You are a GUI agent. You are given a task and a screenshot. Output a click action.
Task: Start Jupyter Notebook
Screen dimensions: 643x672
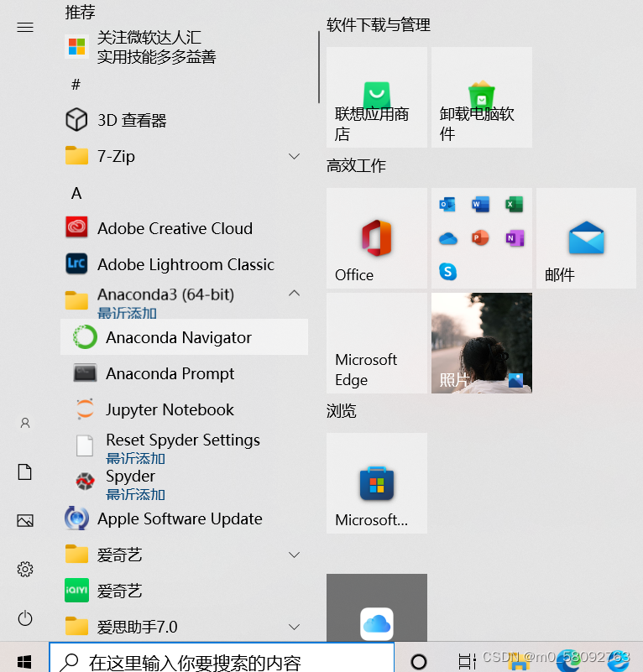click(184, 409)
